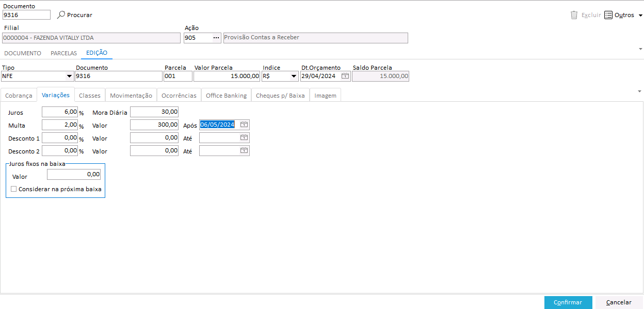Open calendar for Dt.Orçamento date
Screen dimensions: 644x309
[x=345, y=76]
